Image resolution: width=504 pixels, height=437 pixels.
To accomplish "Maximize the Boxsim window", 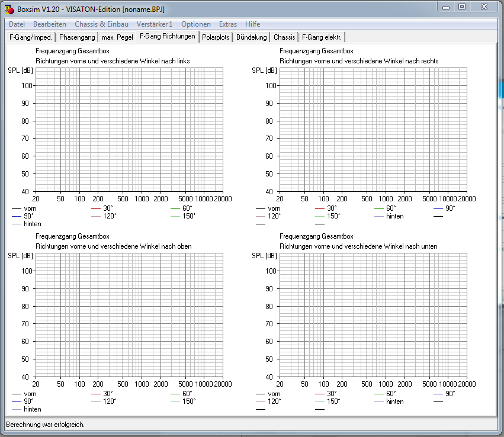I will [x=462, y=7].
